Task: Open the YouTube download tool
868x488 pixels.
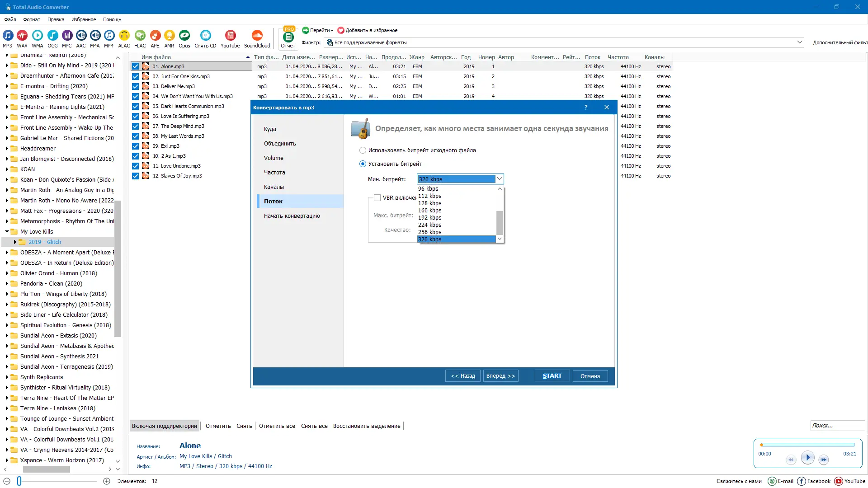Action: tap(230, 36)
